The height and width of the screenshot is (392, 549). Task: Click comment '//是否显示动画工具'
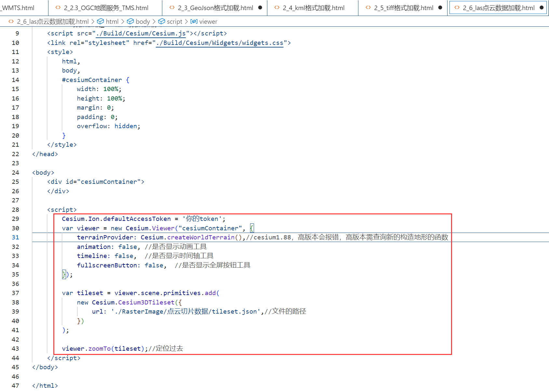[x=176, y=247]
